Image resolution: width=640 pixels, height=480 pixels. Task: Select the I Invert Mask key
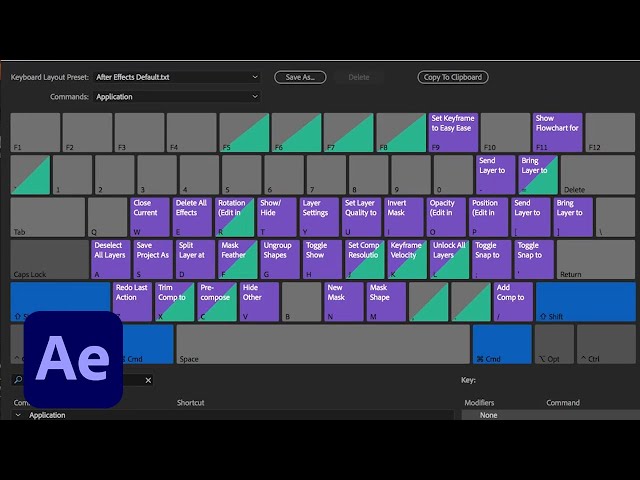404,217
